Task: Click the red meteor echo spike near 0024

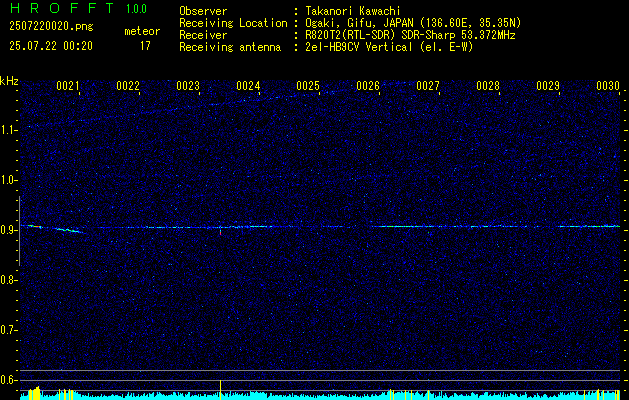Action: click(x=220, y=231)
